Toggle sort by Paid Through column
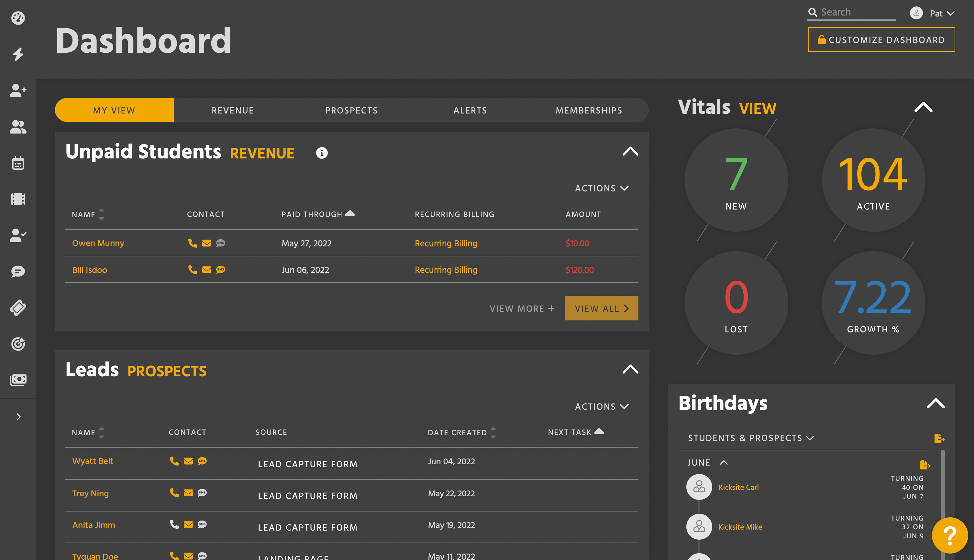This screenshot has height=560, width=974. (x=350, y=213)
